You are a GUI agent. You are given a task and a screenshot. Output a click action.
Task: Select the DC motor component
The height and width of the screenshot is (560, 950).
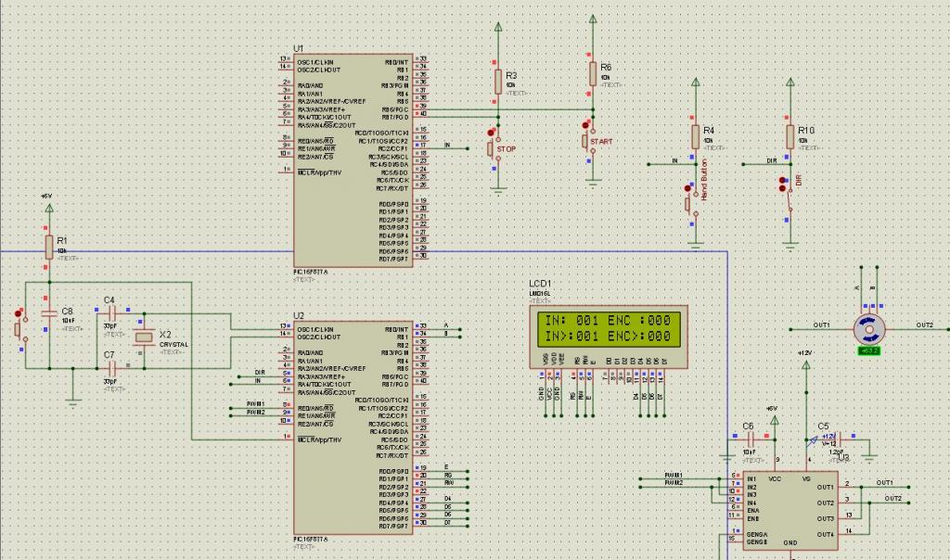click(869, 329)
